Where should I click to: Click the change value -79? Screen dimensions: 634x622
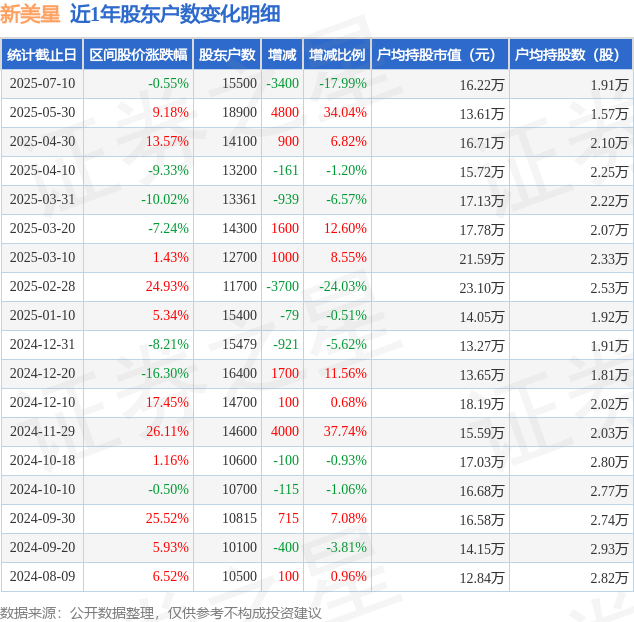click(x=290, y=315)
